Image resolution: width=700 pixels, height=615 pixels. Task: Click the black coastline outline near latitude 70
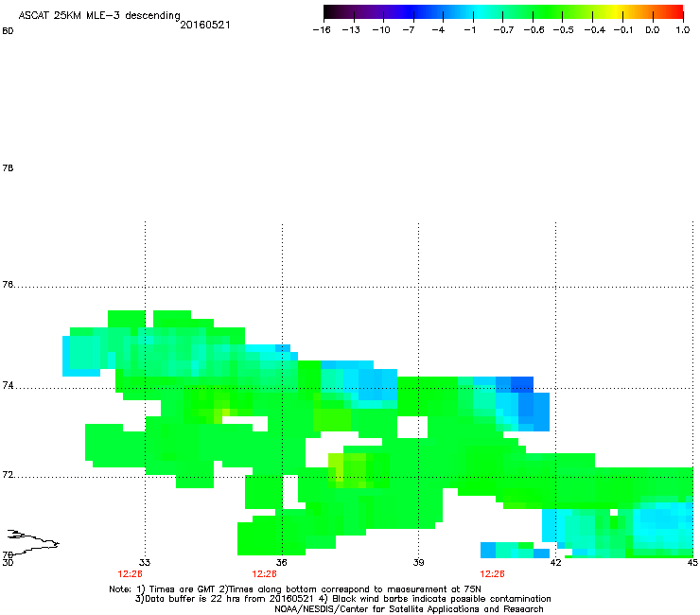point(32,542)
